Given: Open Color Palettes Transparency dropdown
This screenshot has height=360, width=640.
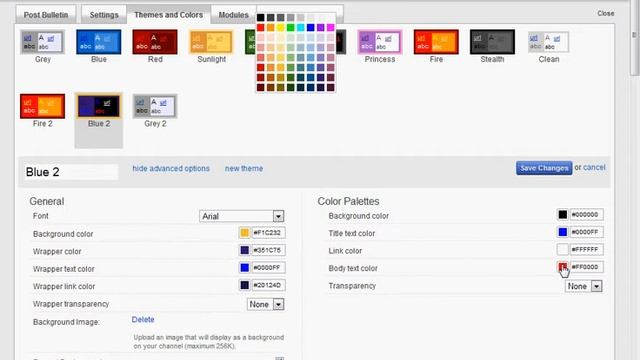Looking at the screenshot, I should click(x=584, y=287).
